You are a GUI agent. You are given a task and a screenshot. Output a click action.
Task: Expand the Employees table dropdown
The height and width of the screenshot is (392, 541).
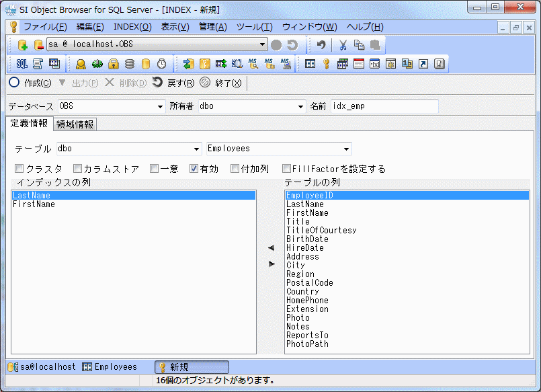coord(346,149)
